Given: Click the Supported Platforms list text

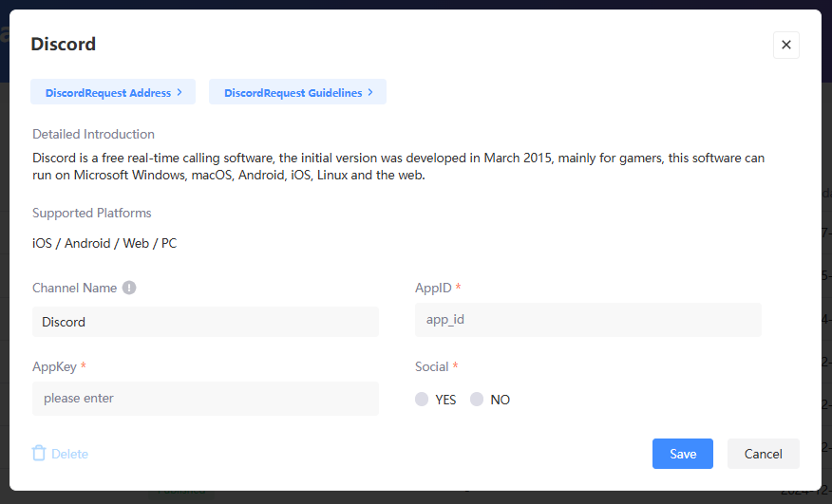Looking at the screenshot, I should (104, 243).
